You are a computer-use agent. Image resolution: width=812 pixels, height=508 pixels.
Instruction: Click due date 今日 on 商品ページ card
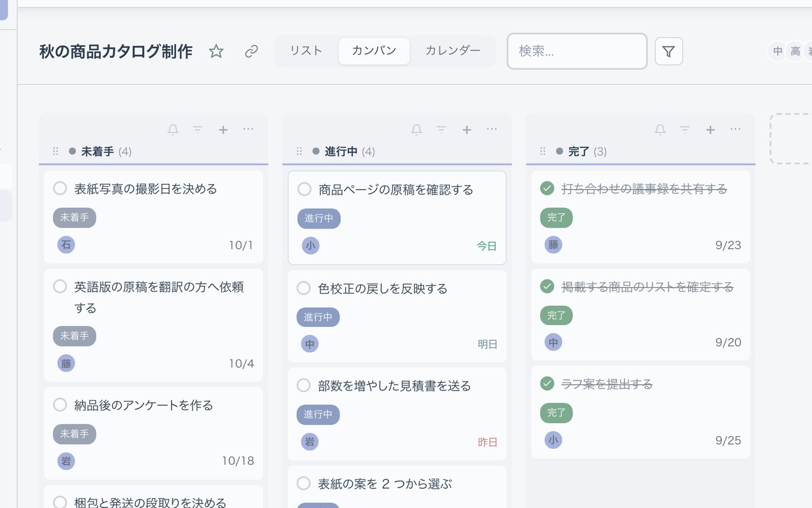click(x=487, y=246)
